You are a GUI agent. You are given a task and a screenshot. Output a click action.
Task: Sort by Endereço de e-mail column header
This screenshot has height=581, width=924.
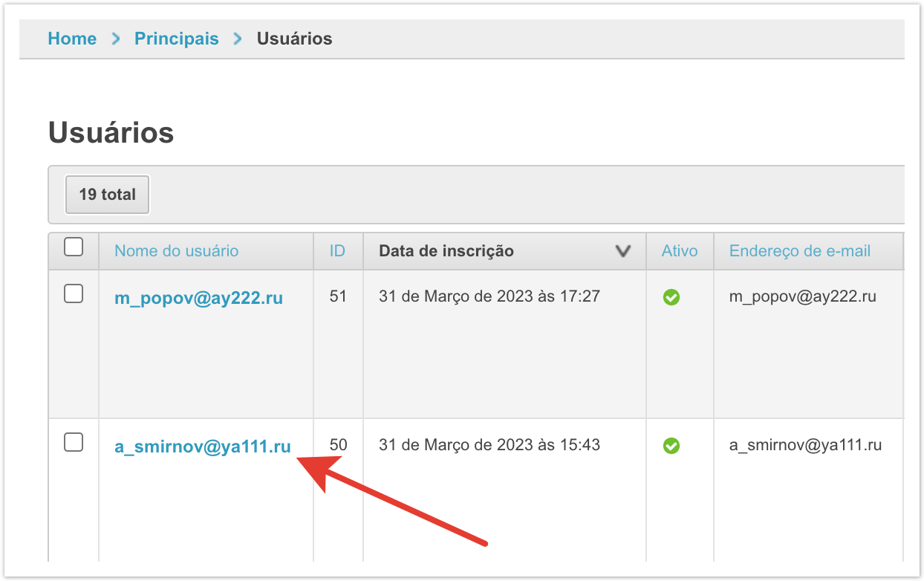[799, 251]
